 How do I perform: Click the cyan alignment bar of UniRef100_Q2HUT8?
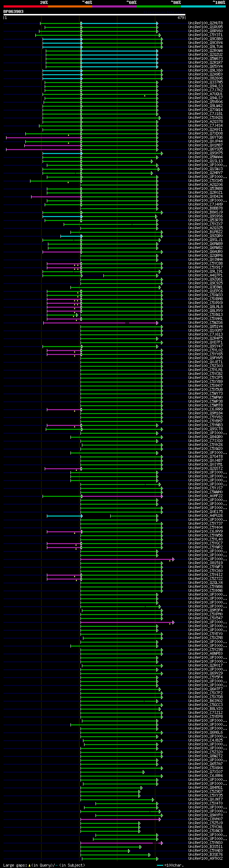pyautogui.click(x=120, y=23)
